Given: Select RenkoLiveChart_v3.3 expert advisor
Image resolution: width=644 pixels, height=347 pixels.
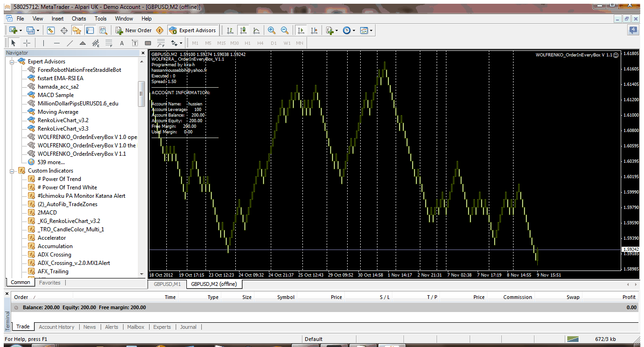Looking at the screenshot, I should (63, 129).
